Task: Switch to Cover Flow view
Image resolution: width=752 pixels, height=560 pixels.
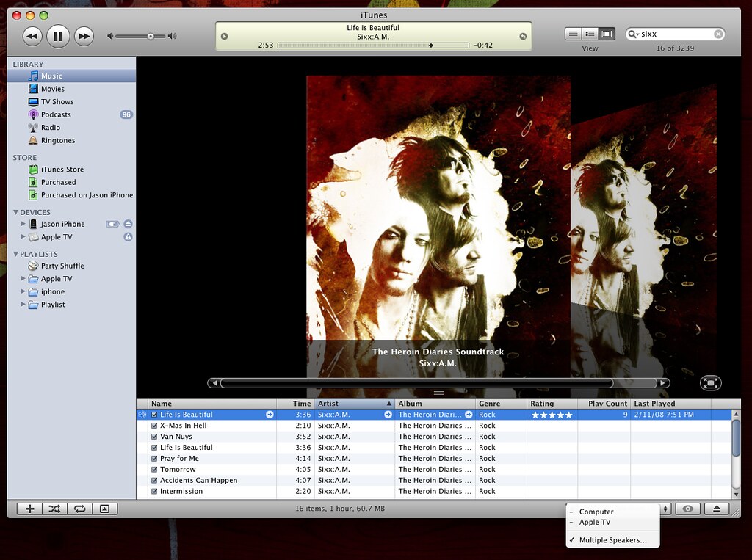Action: point(607,34)
